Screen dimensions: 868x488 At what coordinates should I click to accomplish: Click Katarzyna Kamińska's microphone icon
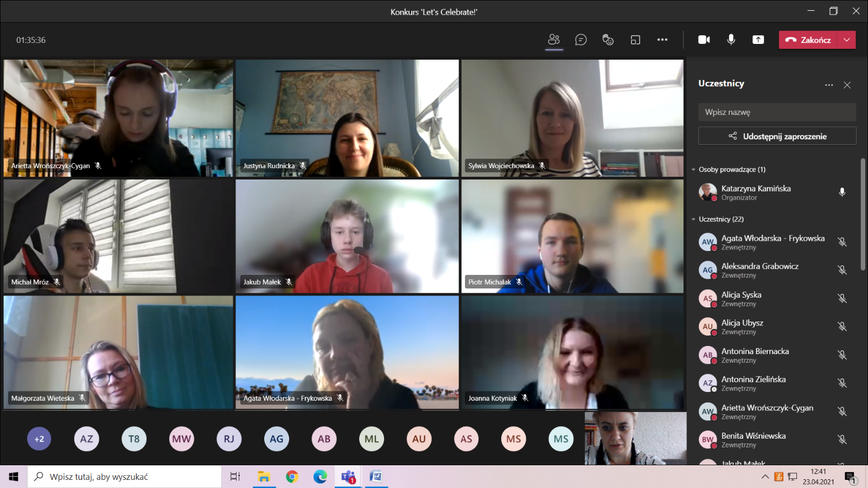842,192
